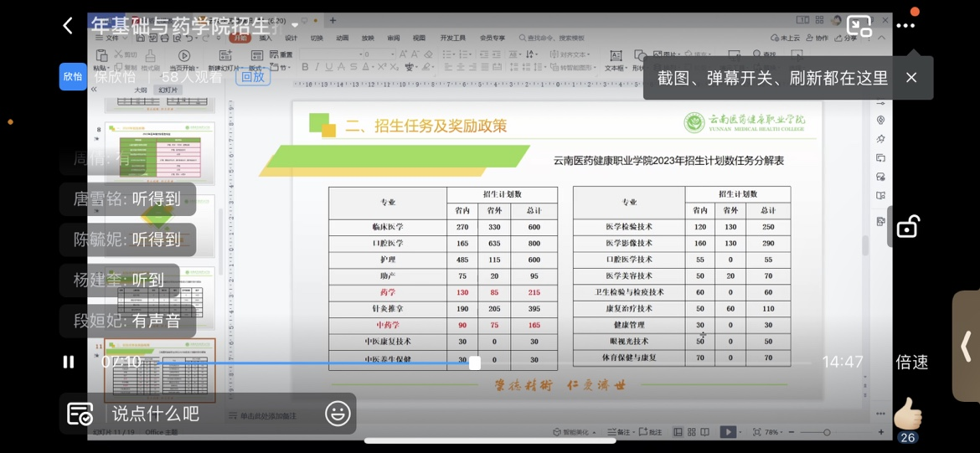Switch to the 设计 ribbon tab in WPS
980x453 pixels.
tap(291, 39)
